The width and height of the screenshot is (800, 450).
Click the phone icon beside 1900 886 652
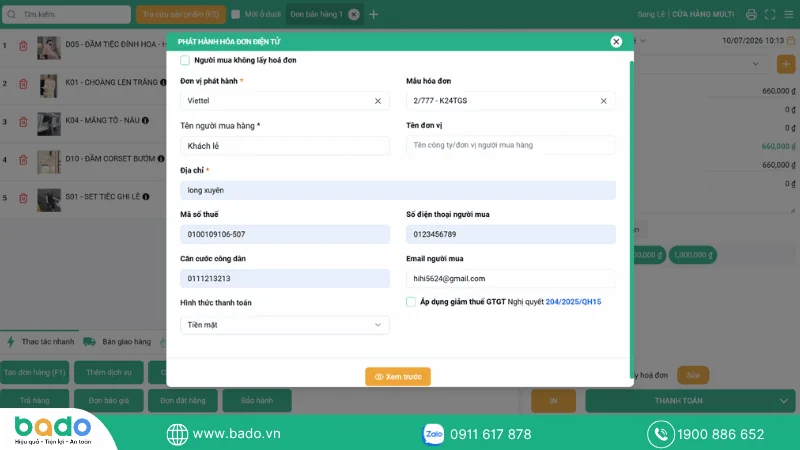tap(661, 434)
